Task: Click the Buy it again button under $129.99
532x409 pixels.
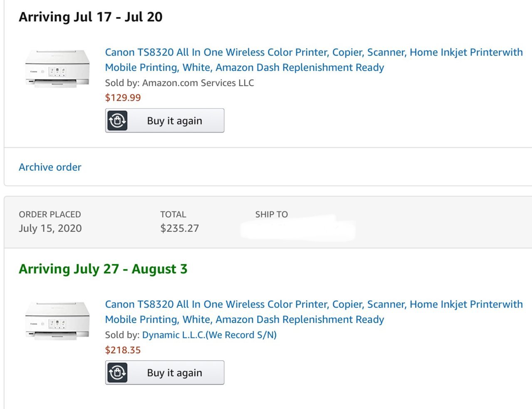Action: click(x=165, y=121)
